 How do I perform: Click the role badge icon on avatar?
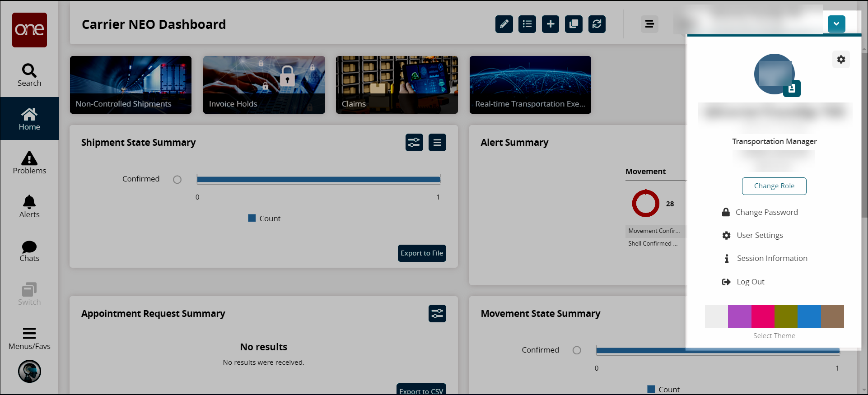792,89
